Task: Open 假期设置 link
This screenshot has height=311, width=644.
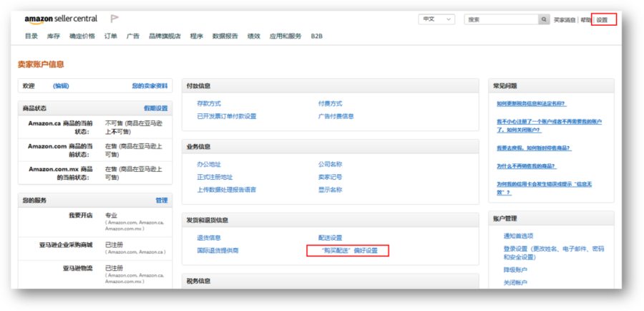Action: pos(156,109)
